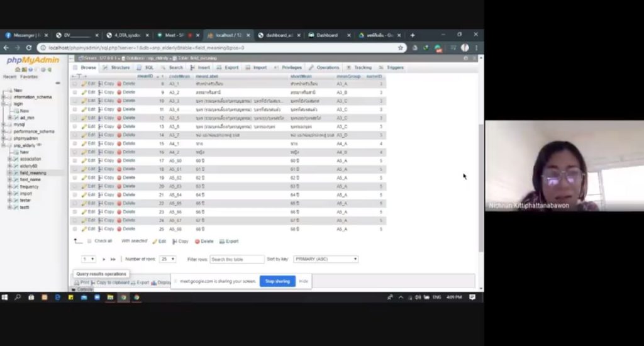This screenshot has height=346, width=644.
Task: Open the field_name table in sidebar
Action: 30,179
